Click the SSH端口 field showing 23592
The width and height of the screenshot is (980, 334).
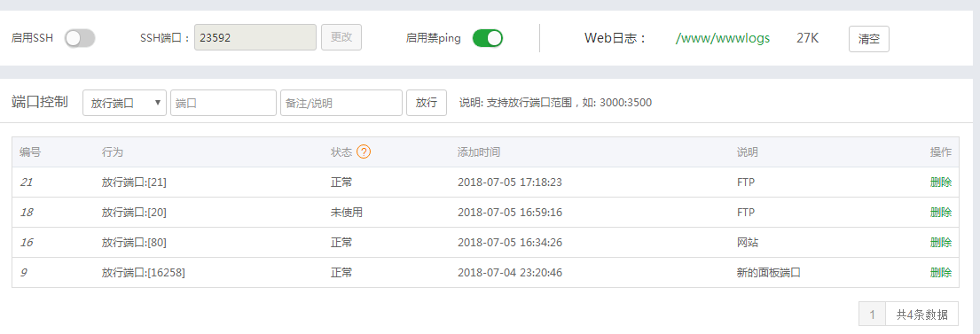(x=255, y=37)
